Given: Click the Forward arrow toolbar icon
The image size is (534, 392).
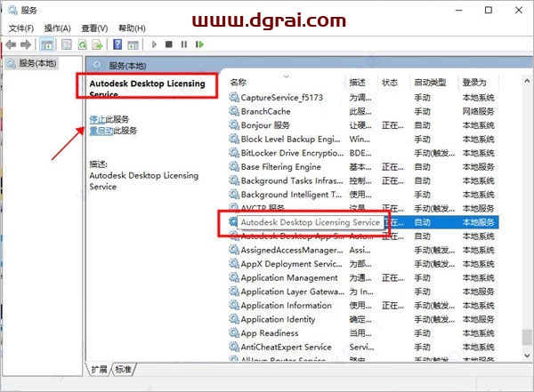Looking at the screenshot, I should click(26, 44).
